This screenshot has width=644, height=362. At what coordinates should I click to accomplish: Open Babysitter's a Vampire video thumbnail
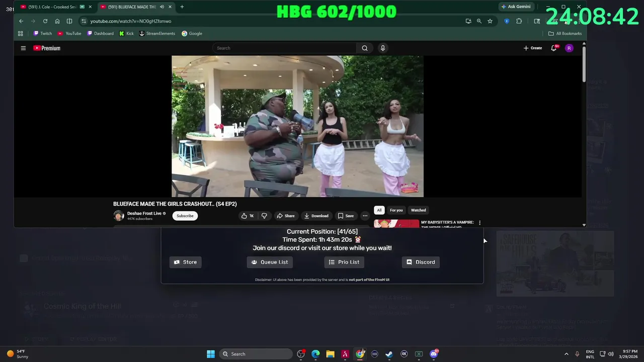396,224
